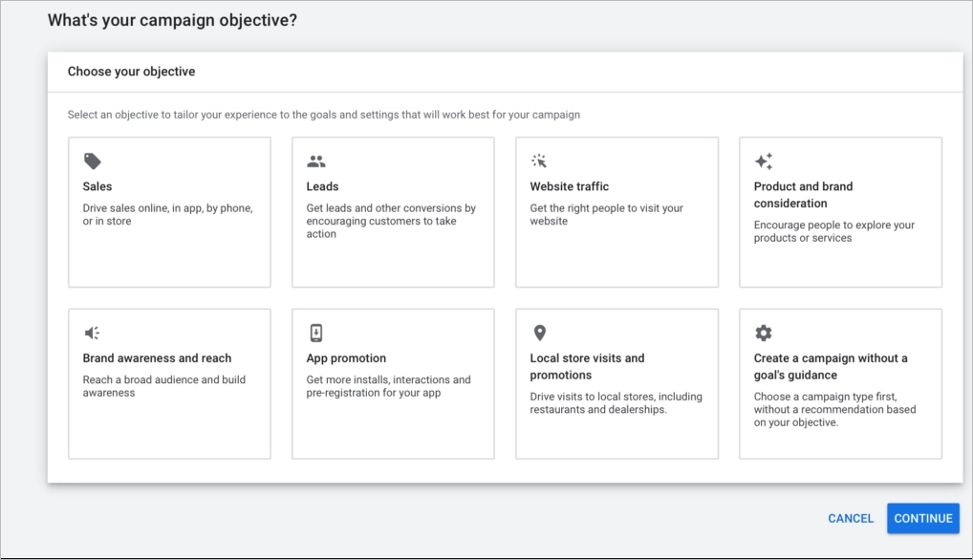Click the Local store visits location pin icon
The image size is (973, 560).
click(x=539, y=334)
